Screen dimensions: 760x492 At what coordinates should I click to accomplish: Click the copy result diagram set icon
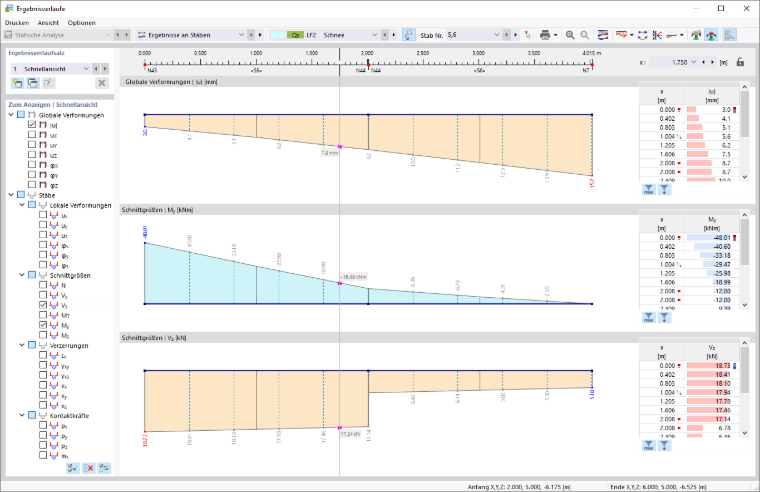(33, 83)
